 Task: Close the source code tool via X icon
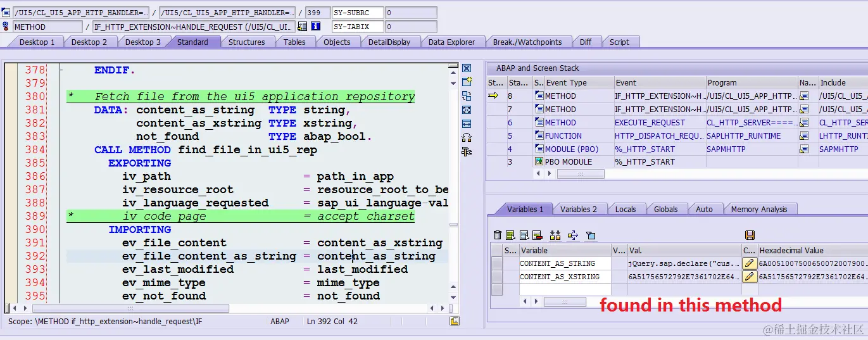click(x=467, y=68)
